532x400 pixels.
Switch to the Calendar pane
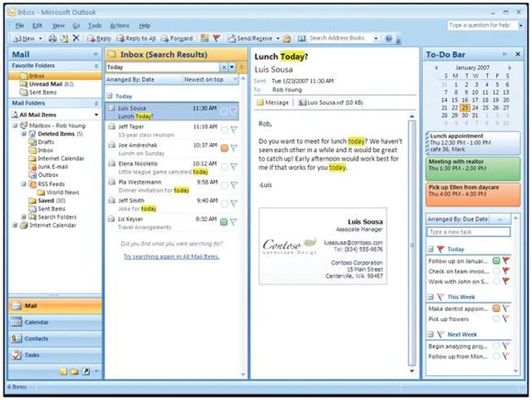[55, 322]
